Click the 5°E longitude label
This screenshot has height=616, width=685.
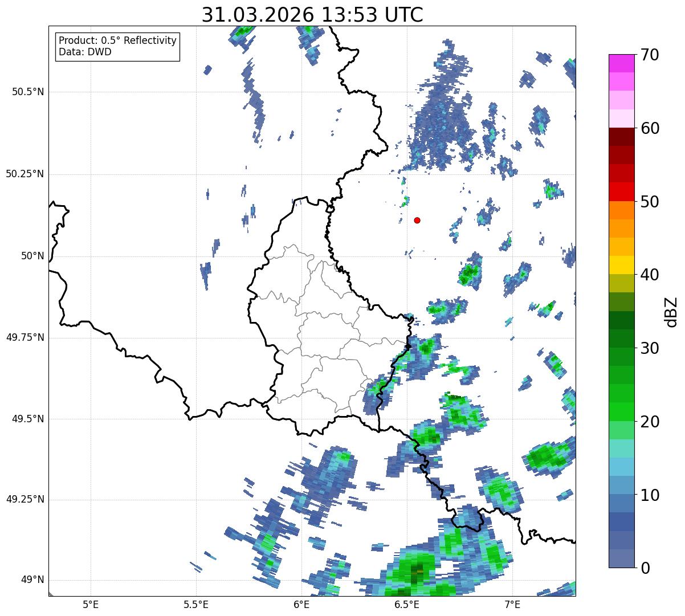pos(91,604)
